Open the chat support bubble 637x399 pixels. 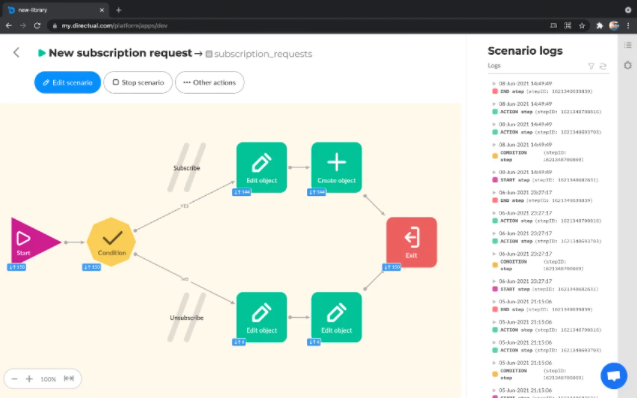tap(613, 375)
